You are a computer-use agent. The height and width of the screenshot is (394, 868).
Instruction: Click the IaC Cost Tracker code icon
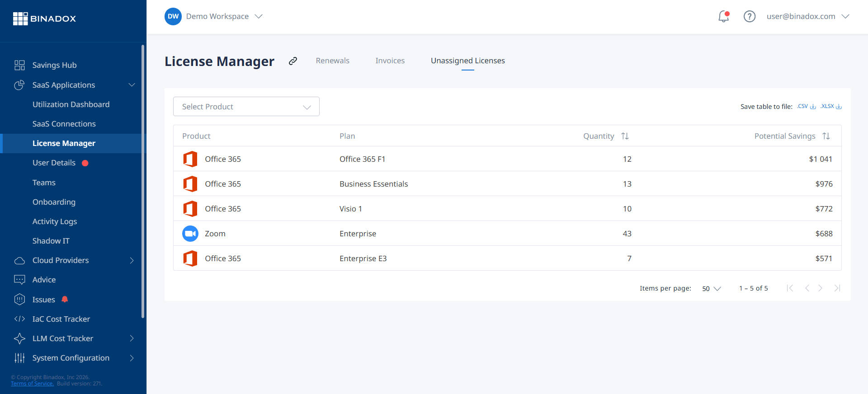point(19,319)
